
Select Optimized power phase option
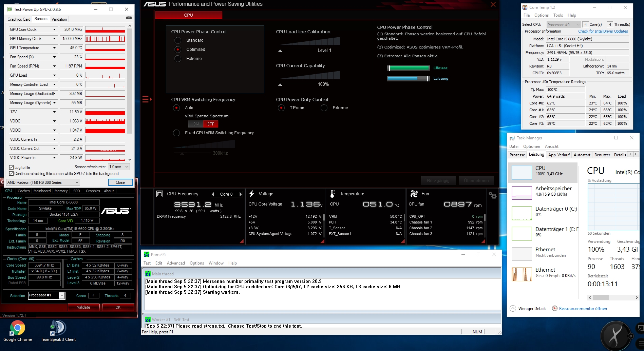point(177,50)
